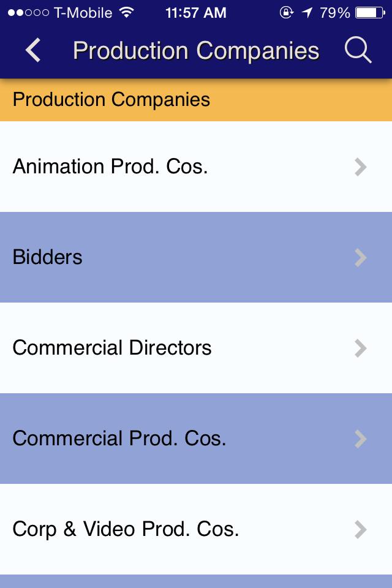Tap the partially visible row at bottom
This screenshot has height=588, width=392.
(x=196, y=582)
